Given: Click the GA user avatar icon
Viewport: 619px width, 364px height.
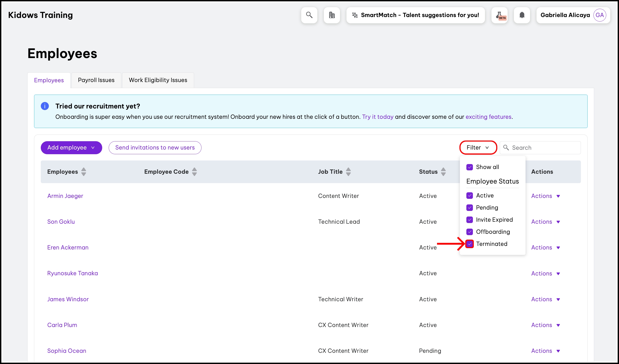Looking at the screenshot, I should coord(599,15).
